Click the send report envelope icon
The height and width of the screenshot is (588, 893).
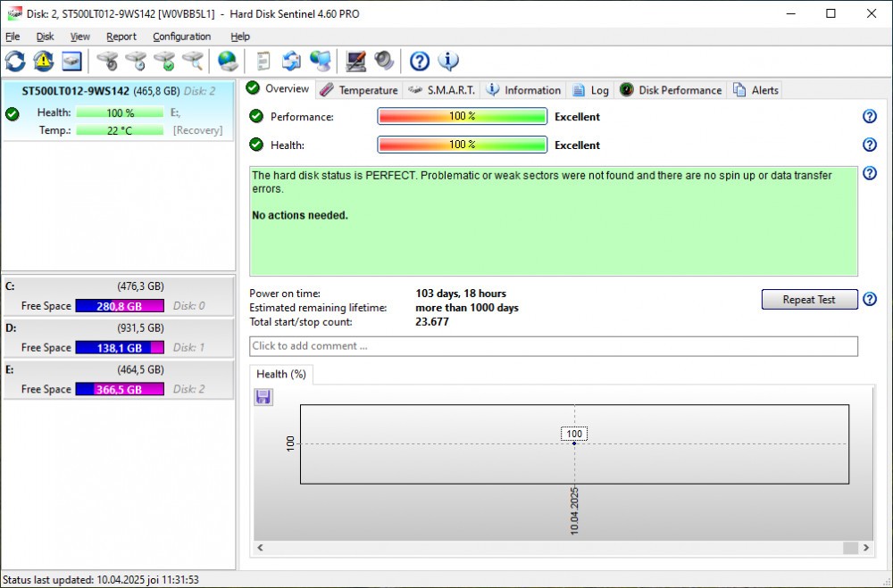click(x=292, y=61)
